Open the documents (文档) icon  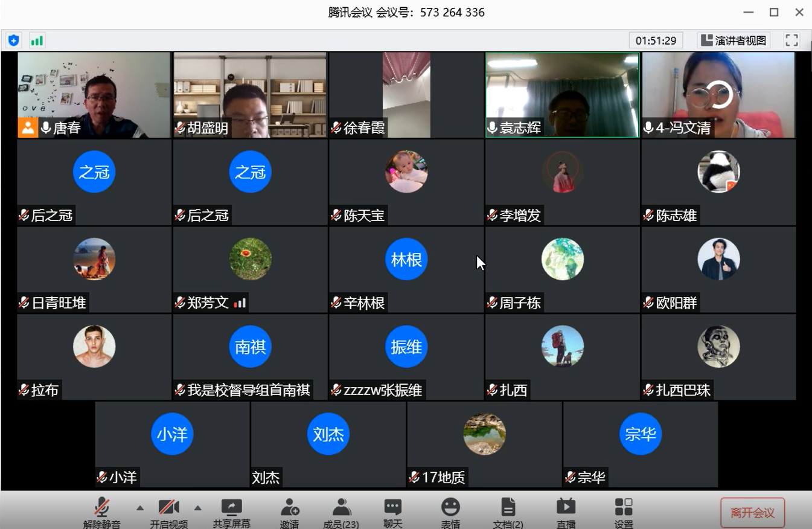point(508,512)
